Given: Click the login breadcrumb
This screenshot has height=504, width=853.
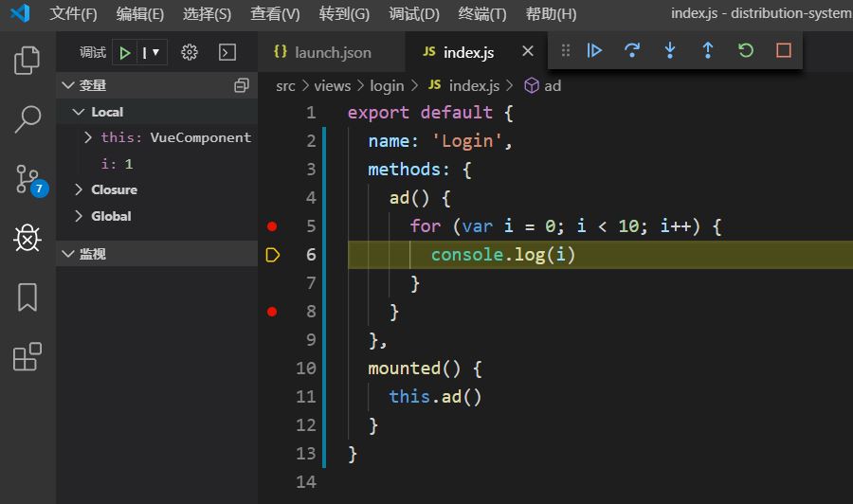Looking at the screenshot, I should pyautogui.click(x=387, y=86).
